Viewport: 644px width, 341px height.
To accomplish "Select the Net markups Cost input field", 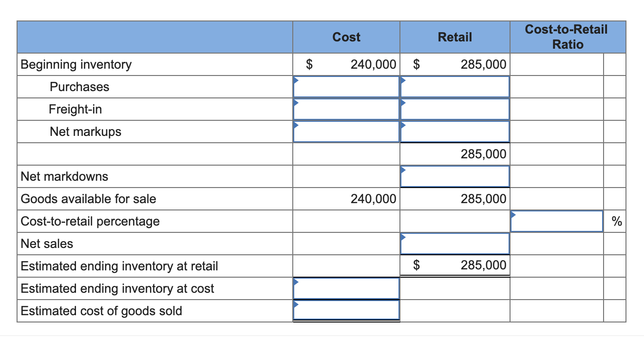I will coord(346,132).
